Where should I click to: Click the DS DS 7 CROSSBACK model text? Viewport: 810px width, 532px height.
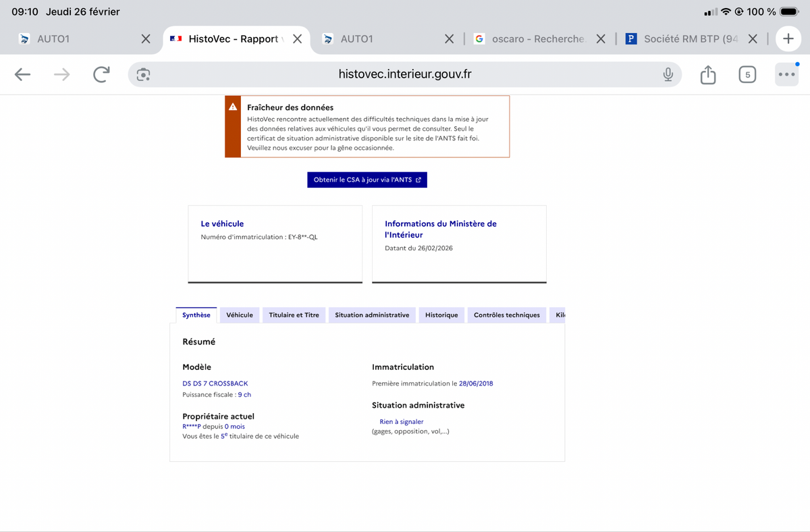click(215, 383)
